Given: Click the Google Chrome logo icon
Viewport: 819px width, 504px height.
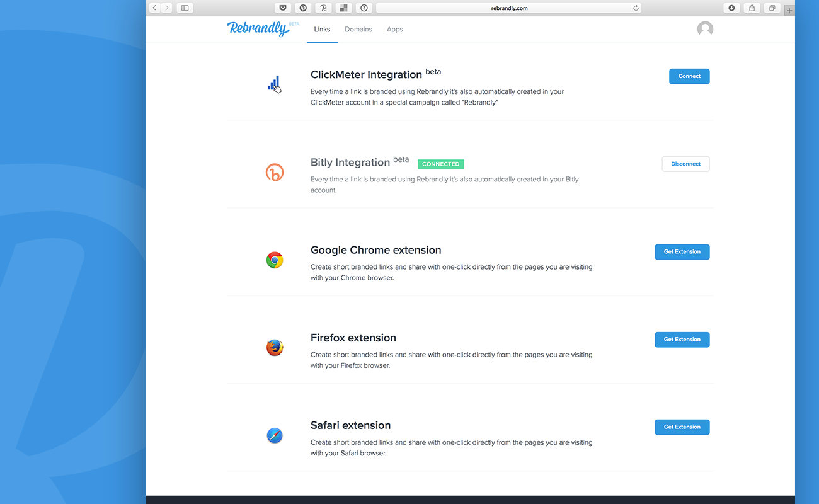Looking at the screenshot, I should click(x=275, y=260).
